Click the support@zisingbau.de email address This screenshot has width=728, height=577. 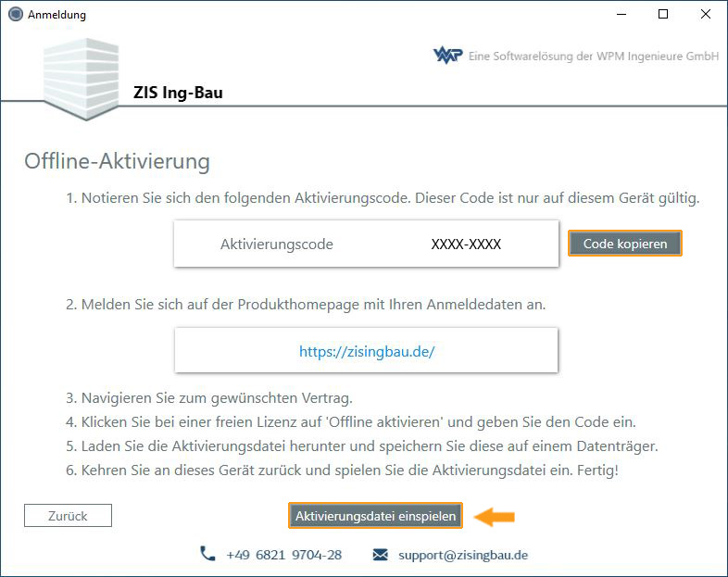click(463, 555)
